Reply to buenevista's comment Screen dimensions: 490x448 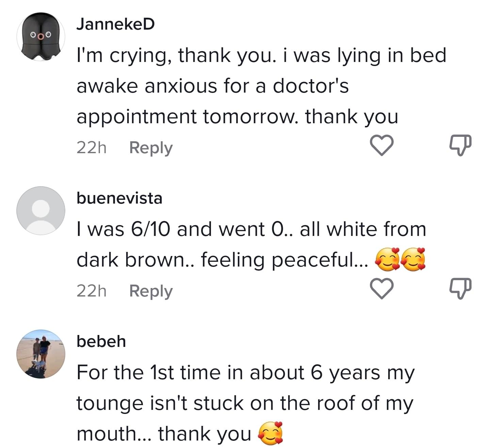(x=151, y=291)
